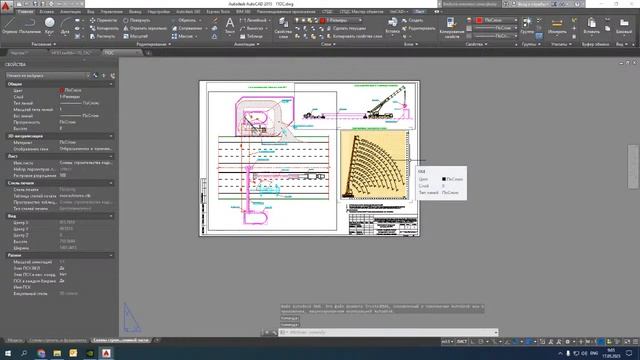Click the Повернуть rotate tool

[137, 20]
